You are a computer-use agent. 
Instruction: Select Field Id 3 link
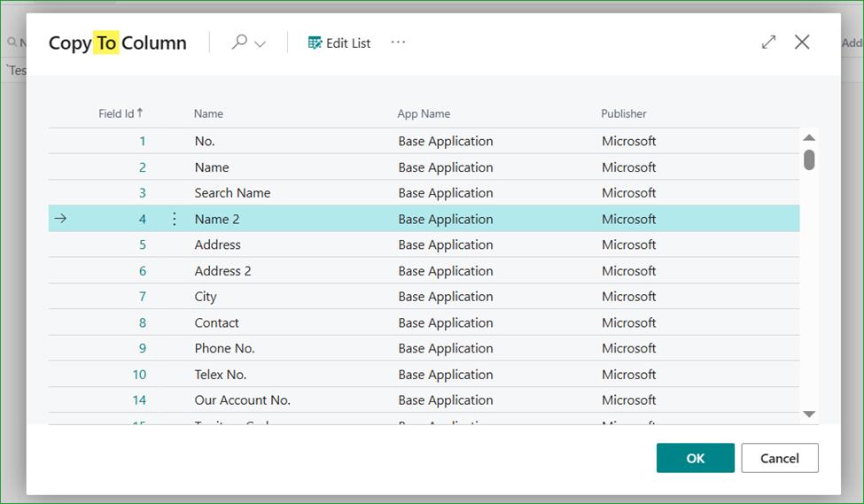[142, 193]
